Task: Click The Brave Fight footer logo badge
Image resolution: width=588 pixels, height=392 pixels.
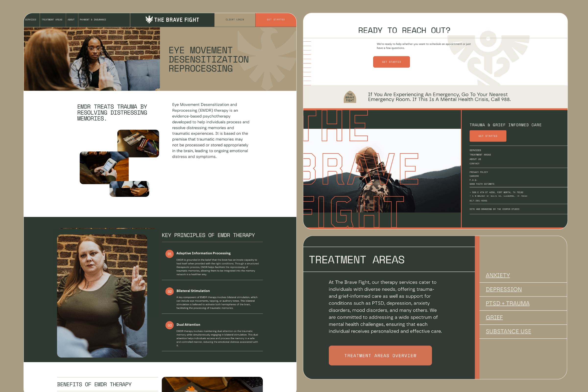Action: pyautogui.click(x=350, y=97)
